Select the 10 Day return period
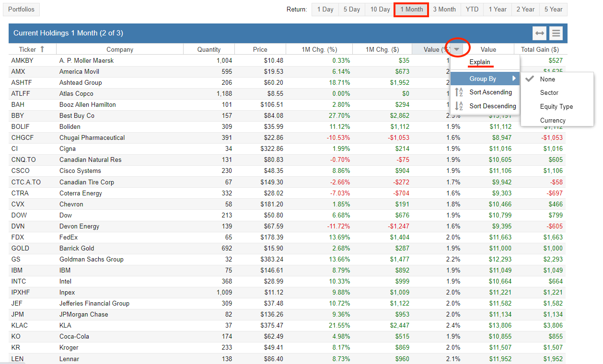The width and height of the screenshot is (603, 364). tap(380, 10)
